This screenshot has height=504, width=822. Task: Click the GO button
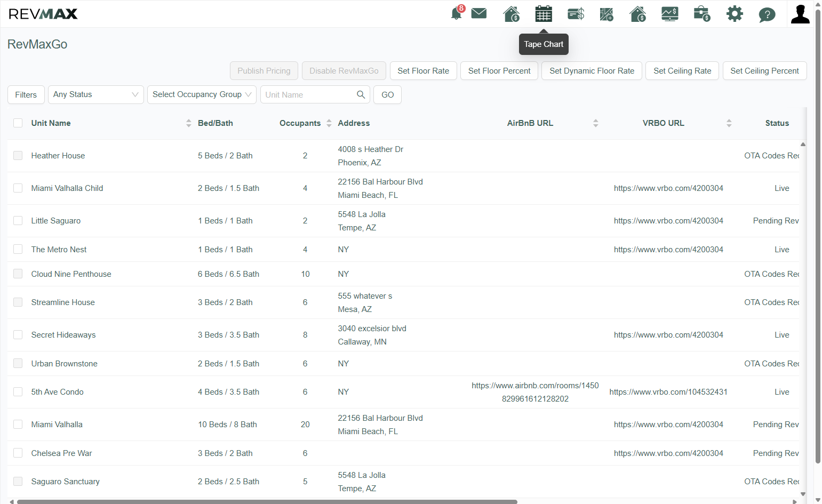pyautogui.click(x=388, y=94)
